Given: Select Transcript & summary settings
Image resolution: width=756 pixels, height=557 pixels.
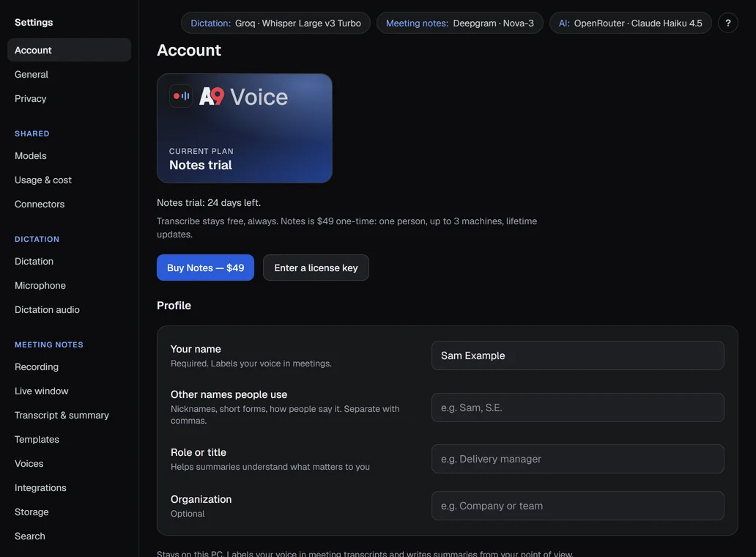Looking at the screenshot, I should tap(62, 416).
